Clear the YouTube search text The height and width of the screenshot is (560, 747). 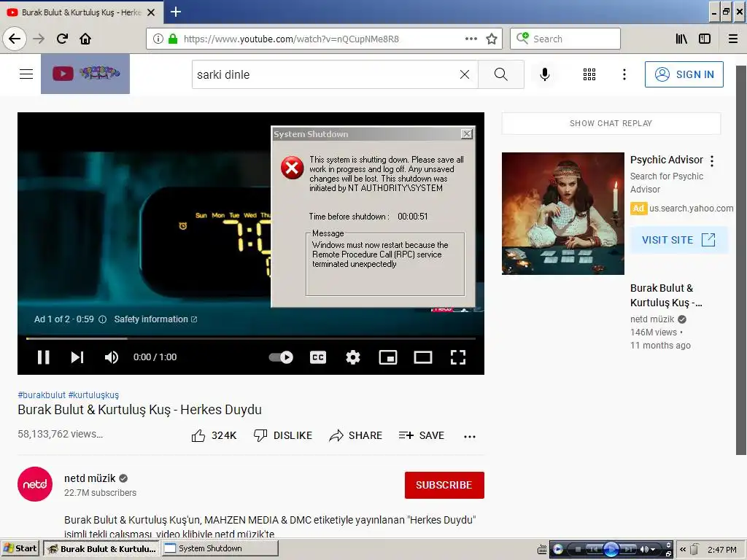tap(465, 74)
